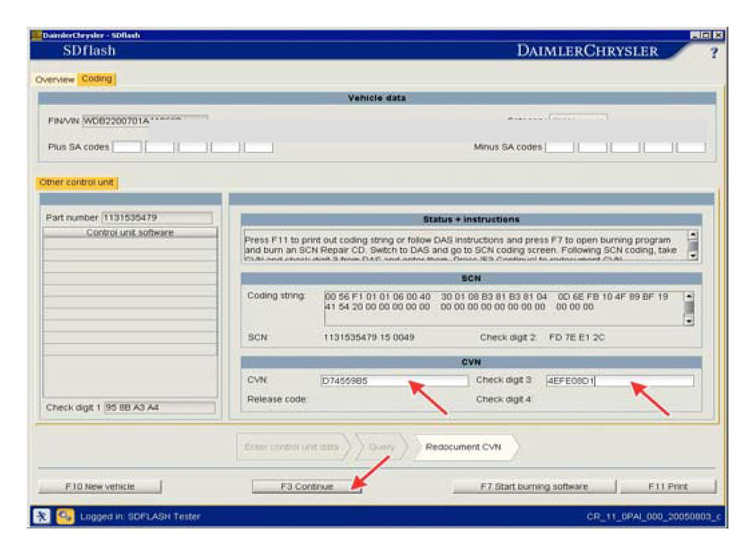This screenshot has height=556, width=756.
Task: Click the first Plus SA codes box
Action: pyautogui.click(x=127, y=147)
